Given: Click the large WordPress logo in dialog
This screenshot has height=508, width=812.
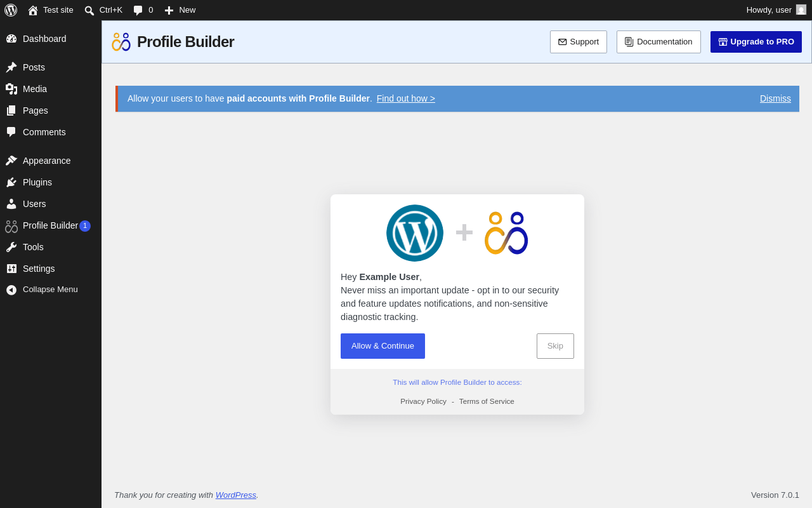Looking at the screenshot, I should (x=415, y=233).
